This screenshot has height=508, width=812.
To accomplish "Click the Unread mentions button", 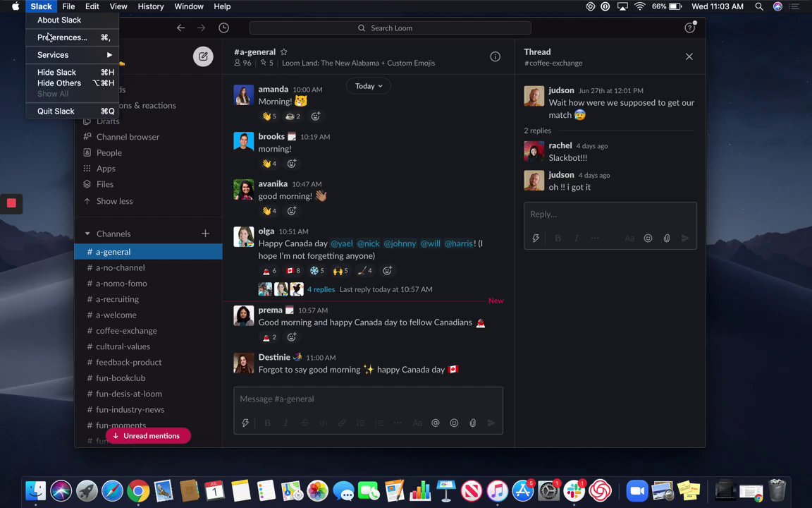I will [148, 436].
